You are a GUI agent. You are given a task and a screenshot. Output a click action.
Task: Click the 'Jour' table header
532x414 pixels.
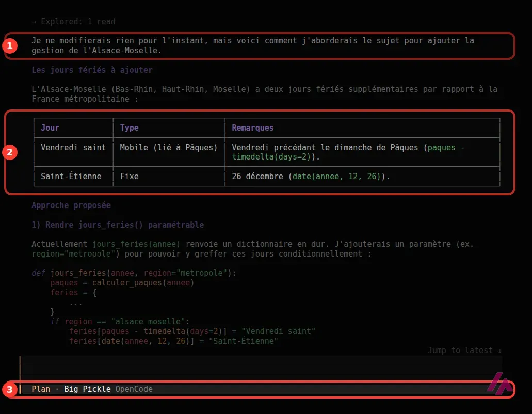(x=50, y=128)
